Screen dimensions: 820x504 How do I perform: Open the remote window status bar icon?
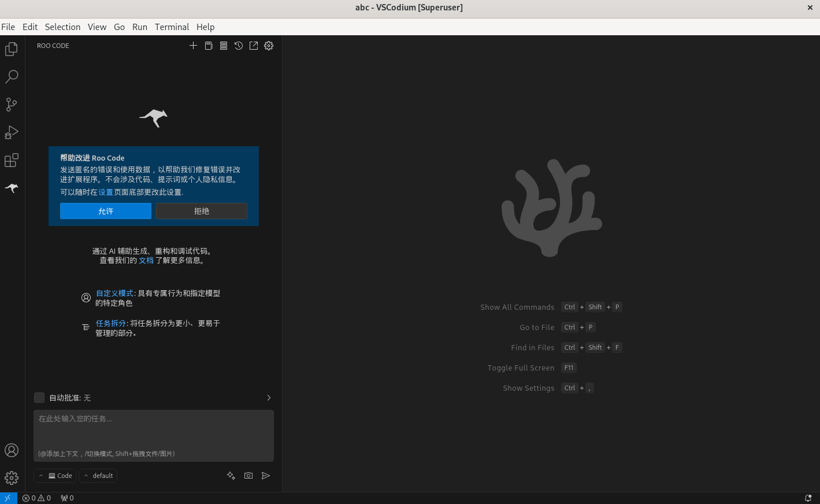[x=8, y=498]
